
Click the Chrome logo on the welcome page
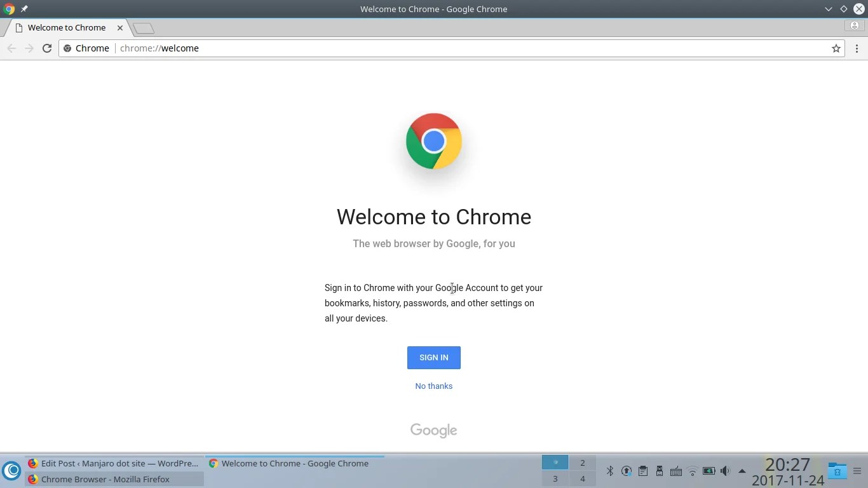[434, 141]
